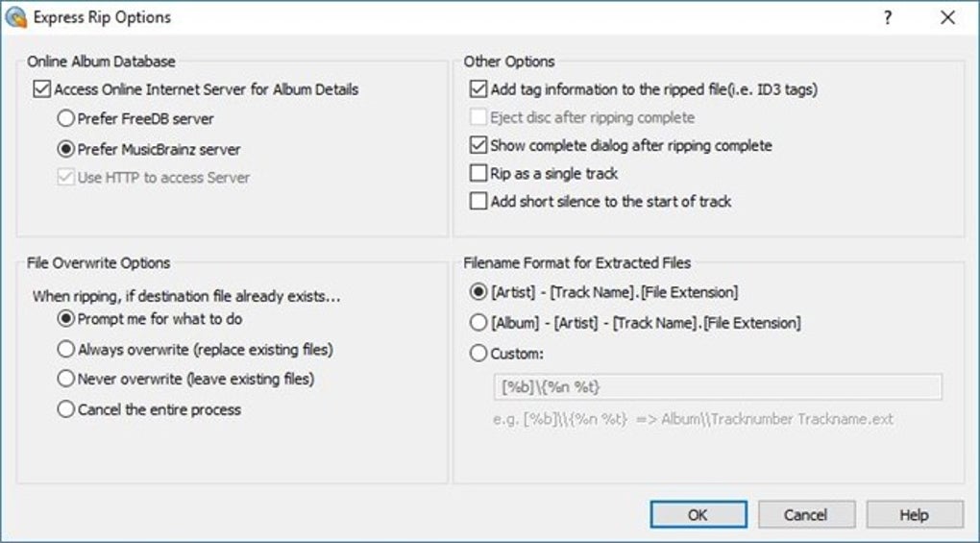Click the Cancel button

pos(805,515)
